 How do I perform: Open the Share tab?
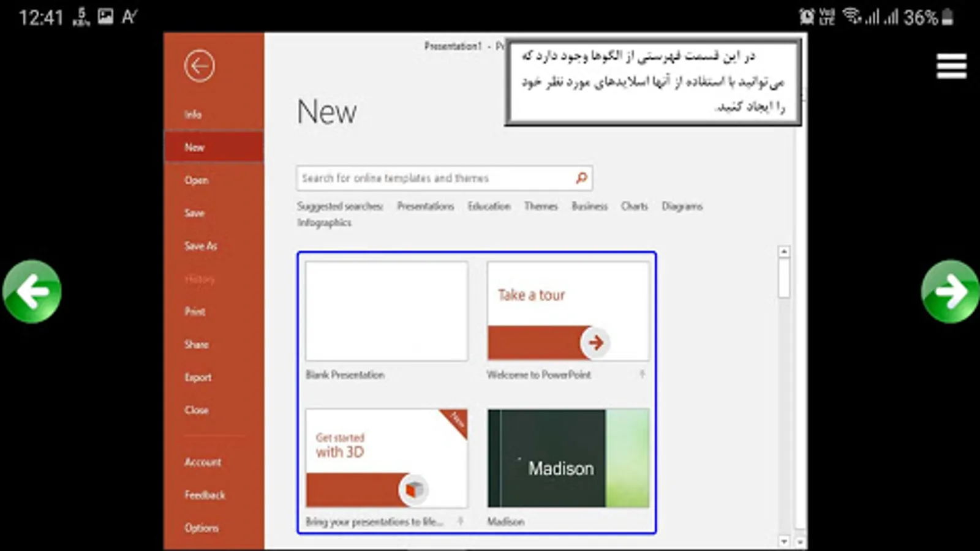pyautogui.click(x=196, y=345)
